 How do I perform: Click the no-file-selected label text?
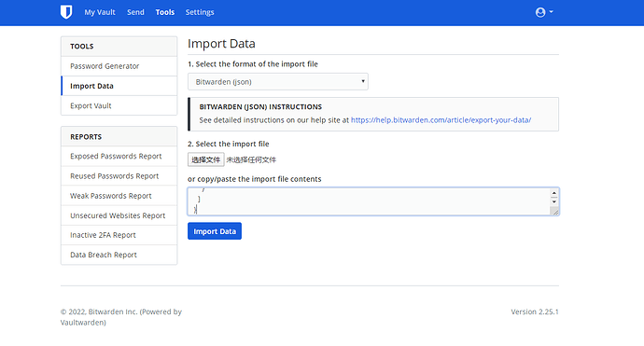(x=251, y=159)
